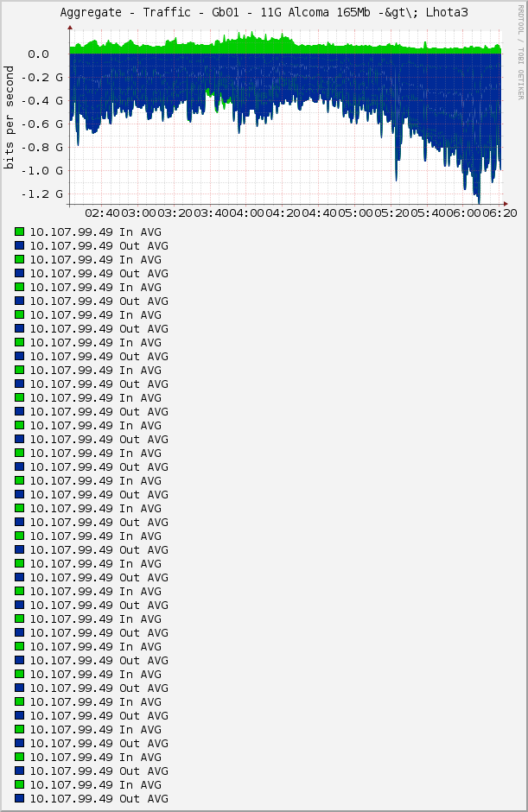Screen dimensions: 528x812
Task: Click the 04:20 time label
Action: coord(283,213)
